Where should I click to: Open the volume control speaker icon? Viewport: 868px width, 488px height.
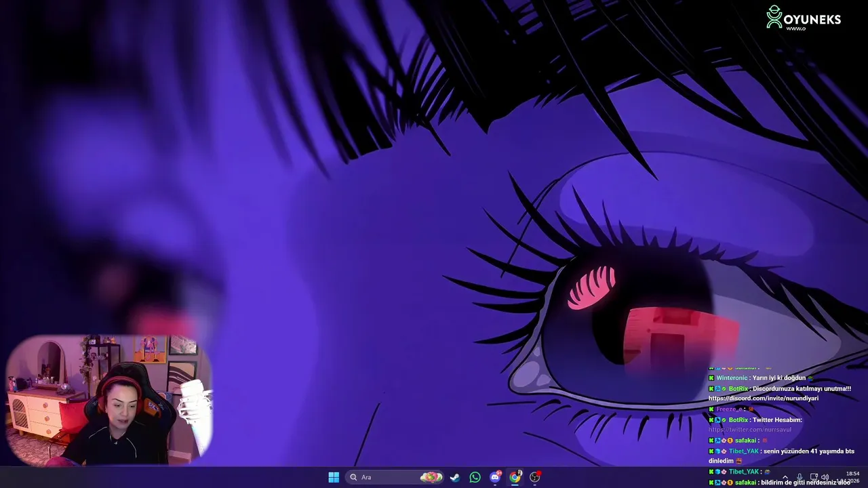click(825, 477)
